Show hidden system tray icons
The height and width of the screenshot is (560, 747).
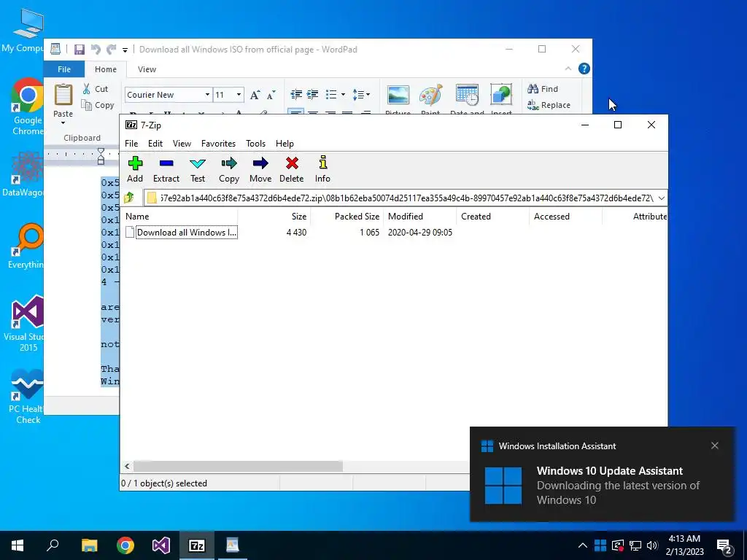(x=583, y=545)
